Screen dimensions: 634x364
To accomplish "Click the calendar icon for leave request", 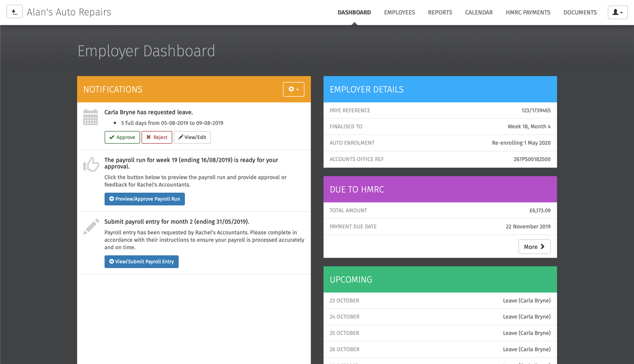I will pyautogui.click(x=90, y=118).
